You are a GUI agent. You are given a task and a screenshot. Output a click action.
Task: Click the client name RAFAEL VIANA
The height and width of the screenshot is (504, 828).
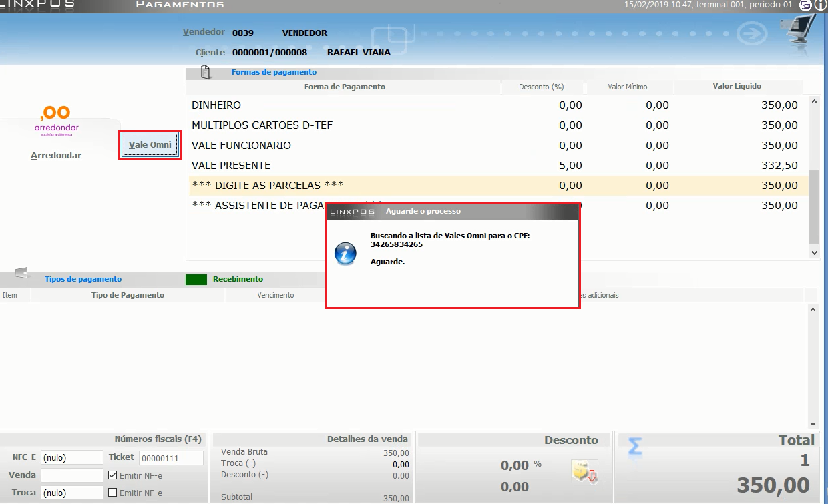point(359,53)
